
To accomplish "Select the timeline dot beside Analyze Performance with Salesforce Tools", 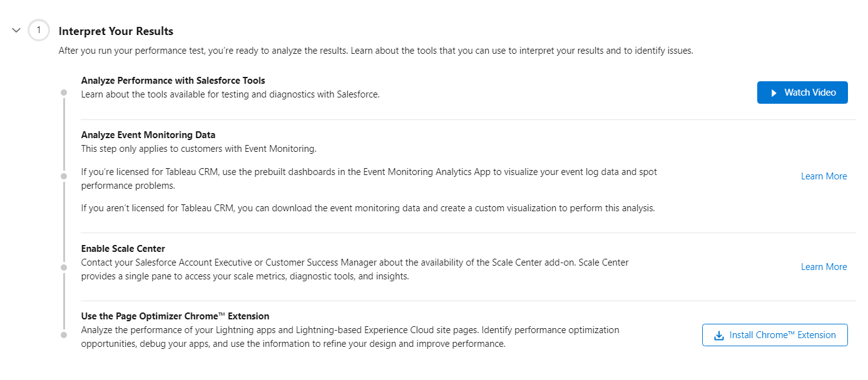I will 63,92.
